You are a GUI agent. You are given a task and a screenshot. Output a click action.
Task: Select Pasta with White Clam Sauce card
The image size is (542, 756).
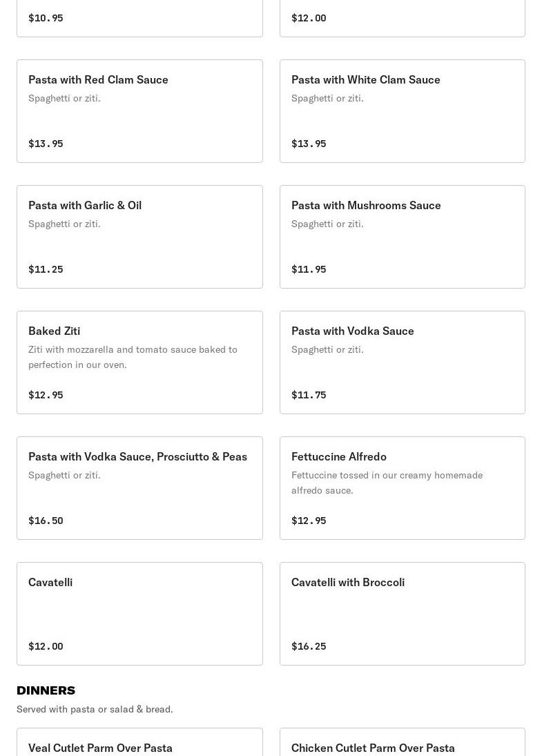(x=402, y=111)
